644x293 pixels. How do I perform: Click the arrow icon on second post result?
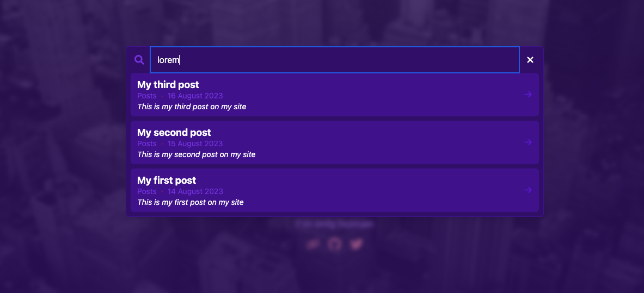coord(528,142)
